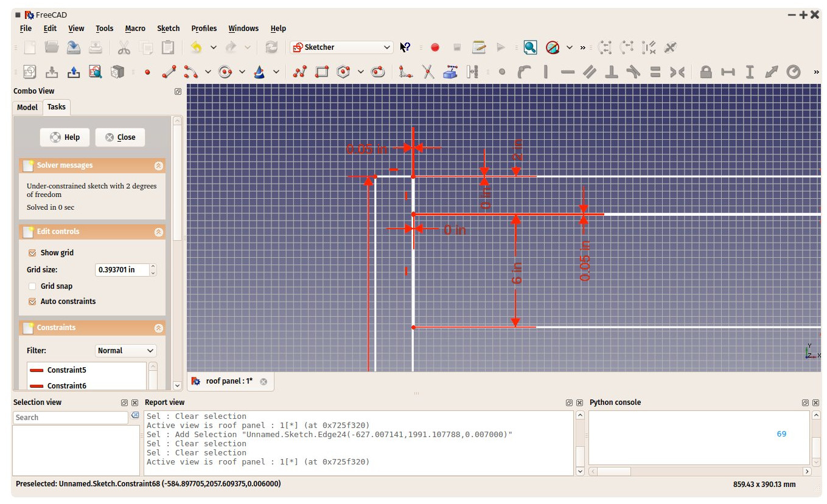Close the roof panel document tab

tap(263, 382)
